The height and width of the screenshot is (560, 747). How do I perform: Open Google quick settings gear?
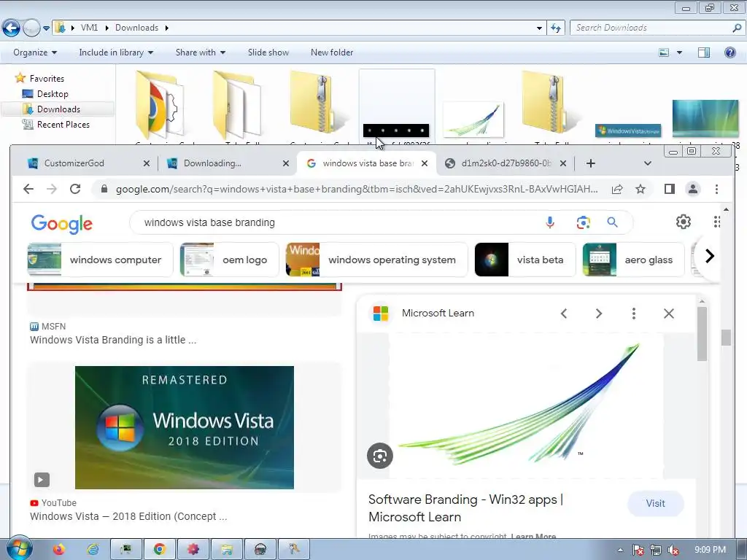[683, 222]
